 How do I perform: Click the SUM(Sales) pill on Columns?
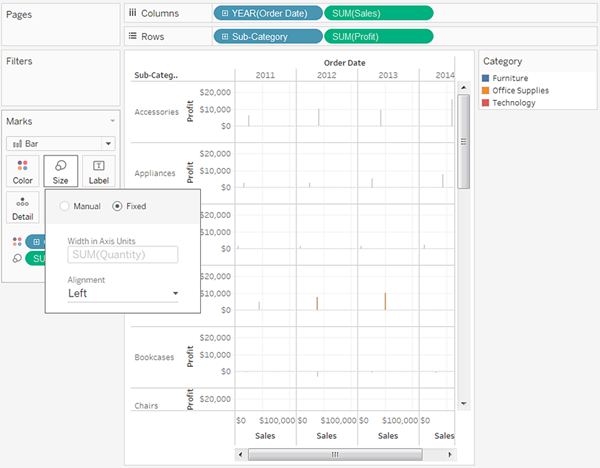click(x=378, y=13)
